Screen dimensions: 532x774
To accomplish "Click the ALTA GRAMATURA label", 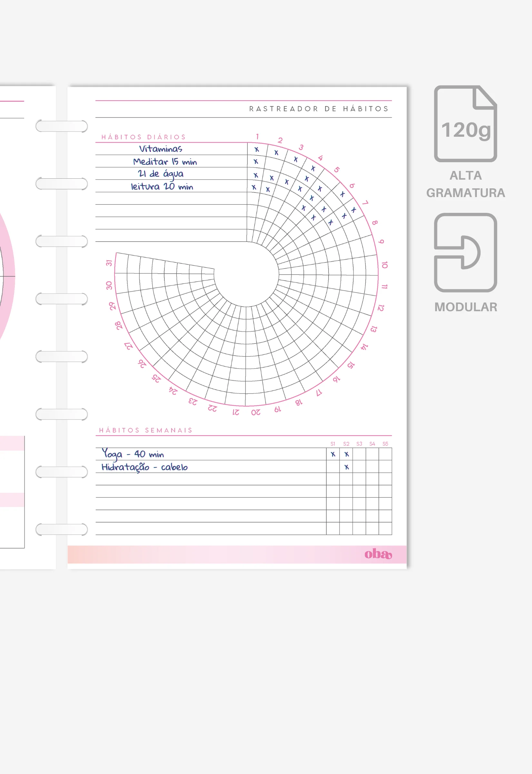I will coord(465,184).
